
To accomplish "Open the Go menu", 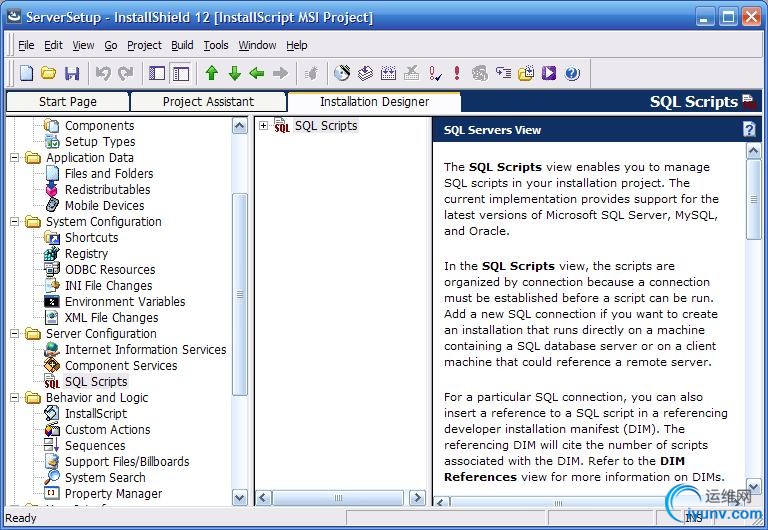I will pos(111,46).
